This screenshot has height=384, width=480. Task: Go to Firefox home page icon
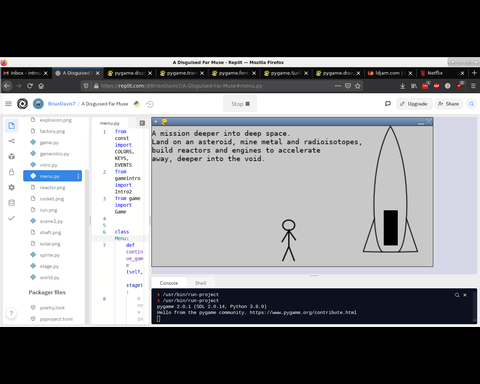[x=41, y=86]
